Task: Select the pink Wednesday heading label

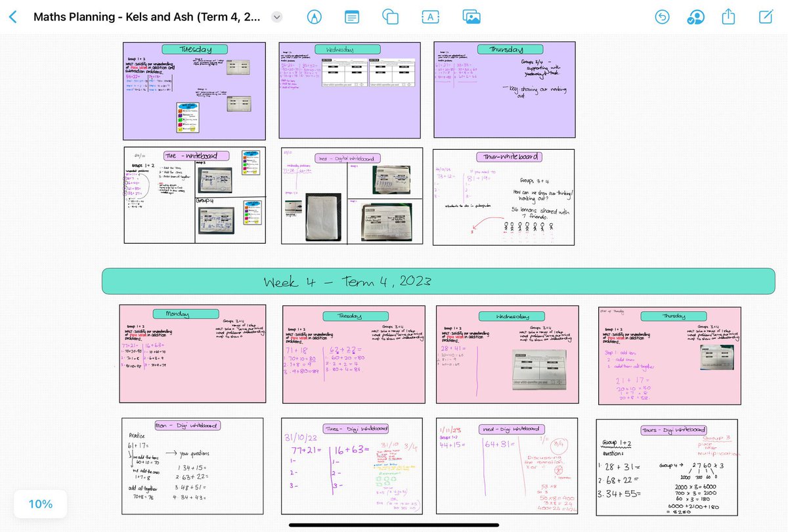Action: pos(513,317)
